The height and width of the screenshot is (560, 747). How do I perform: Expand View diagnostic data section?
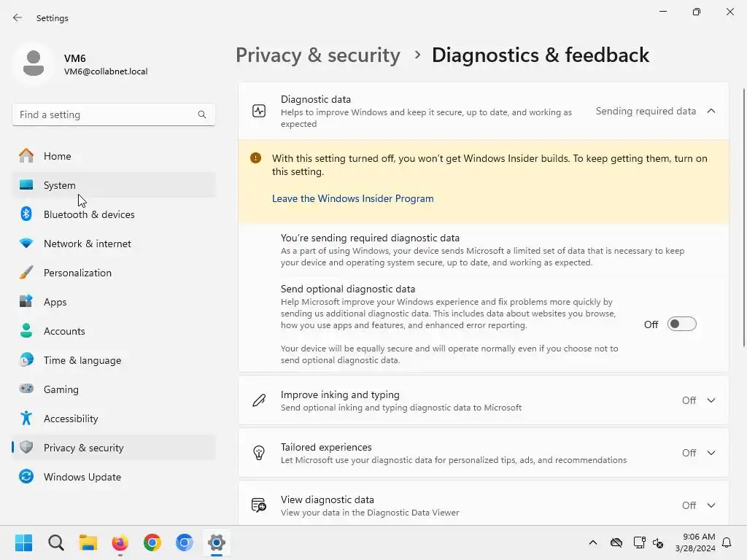point(711,505)
